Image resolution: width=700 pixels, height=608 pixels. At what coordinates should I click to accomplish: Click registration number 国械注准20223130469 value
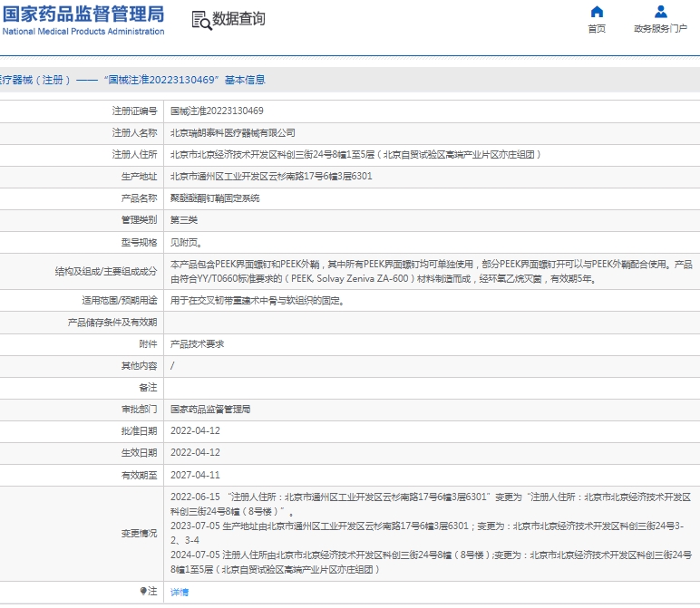(217, 111)
